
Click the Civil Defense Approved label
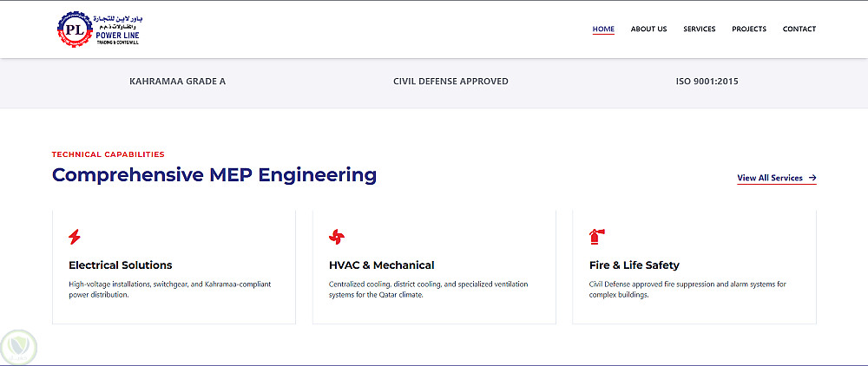[450, 82]
